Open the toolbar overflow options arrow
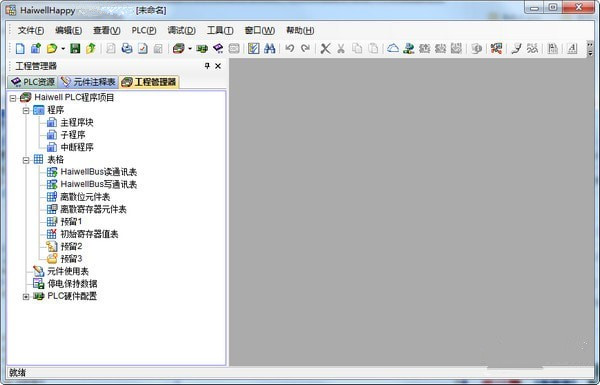 pos(590,49)
